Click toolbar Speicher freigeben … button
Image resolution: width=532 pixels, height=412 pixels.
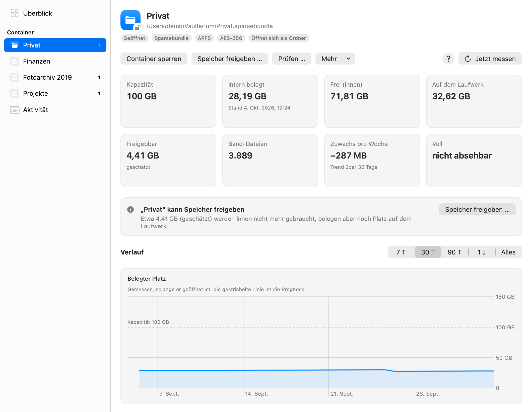tap(230, 59)
